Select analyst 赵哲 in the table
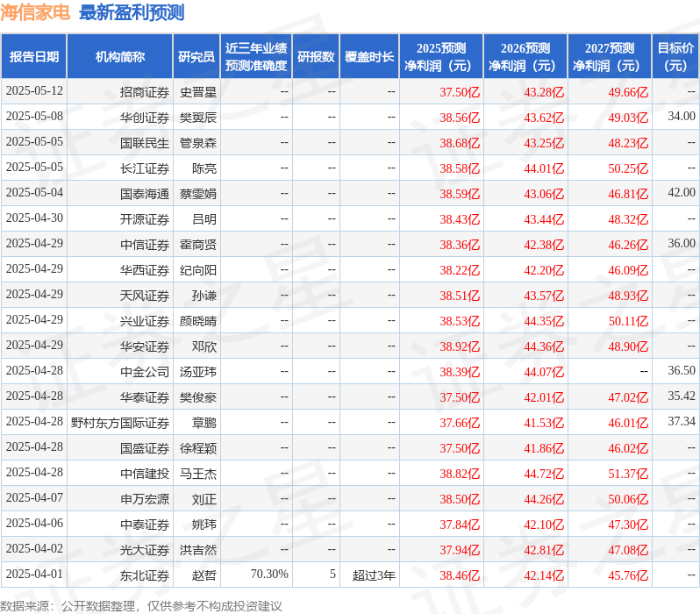The height and width of the screenshot is (614, 700). tap(204, 575)
